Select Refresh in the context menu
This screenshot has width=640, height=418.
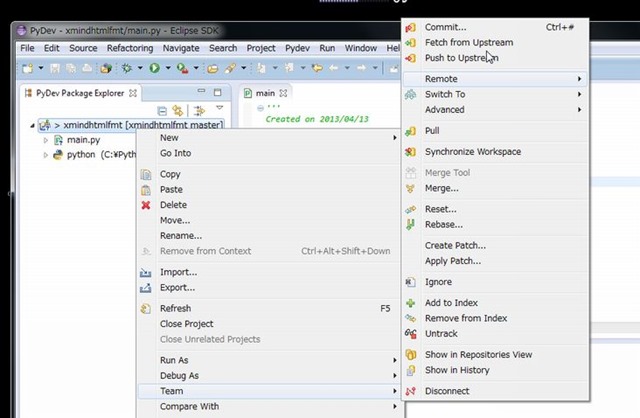click(175, 309)
